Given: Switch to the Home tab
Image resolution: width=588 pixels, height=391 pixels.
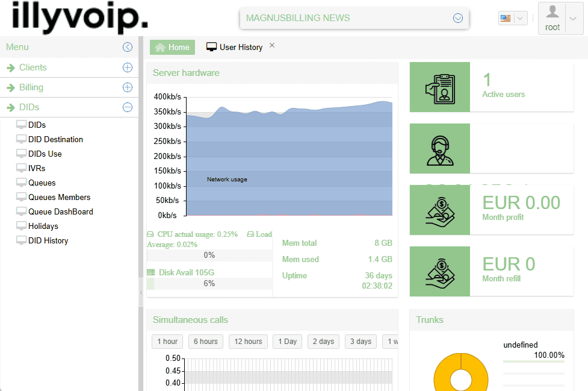Looking at the screenshot, I should point(172,47).
